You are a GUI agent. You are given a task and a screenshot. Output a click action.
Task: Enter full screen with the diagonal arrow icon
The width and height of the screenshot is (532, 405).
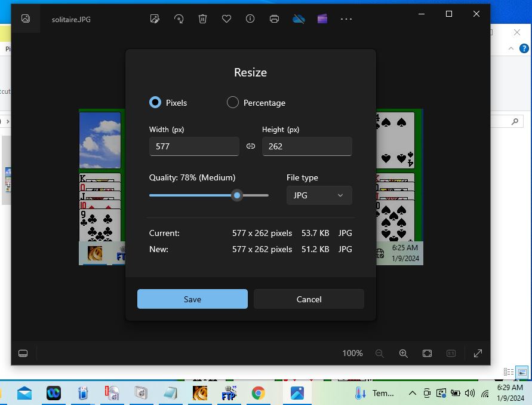tap(478, 354)
